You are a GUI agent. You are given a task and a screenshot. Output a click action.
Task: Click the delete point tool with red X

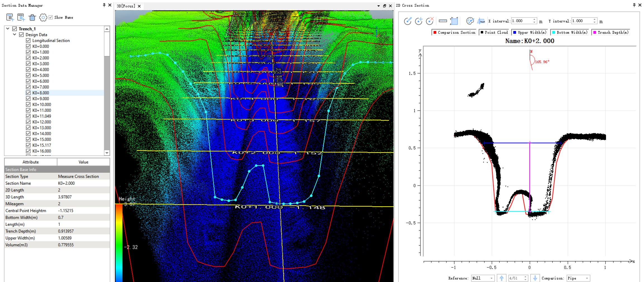coord(429,21)
